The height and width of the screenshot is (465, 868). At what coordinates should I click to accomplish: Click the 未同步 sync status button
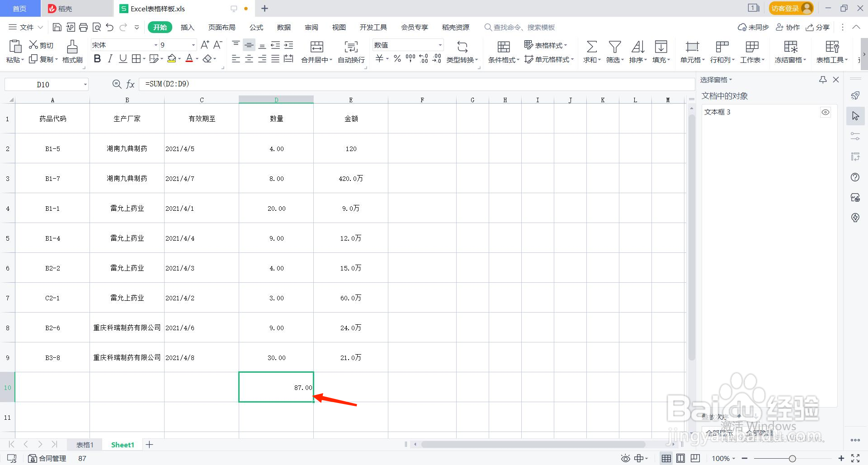click(x=753, y=27)
